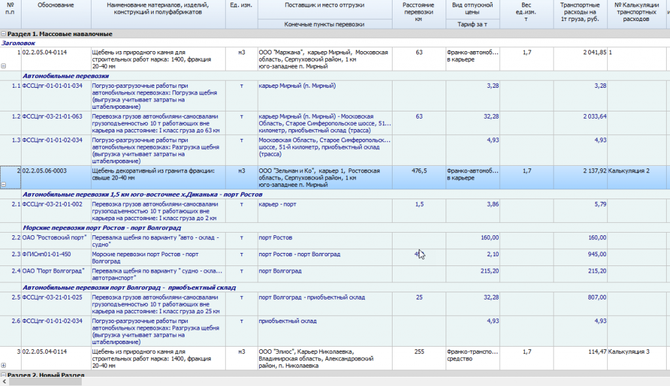
Task: Select code 'ФССЦпг-01-01-02-034' in row 1.3
Action: [x=56, y=150]
